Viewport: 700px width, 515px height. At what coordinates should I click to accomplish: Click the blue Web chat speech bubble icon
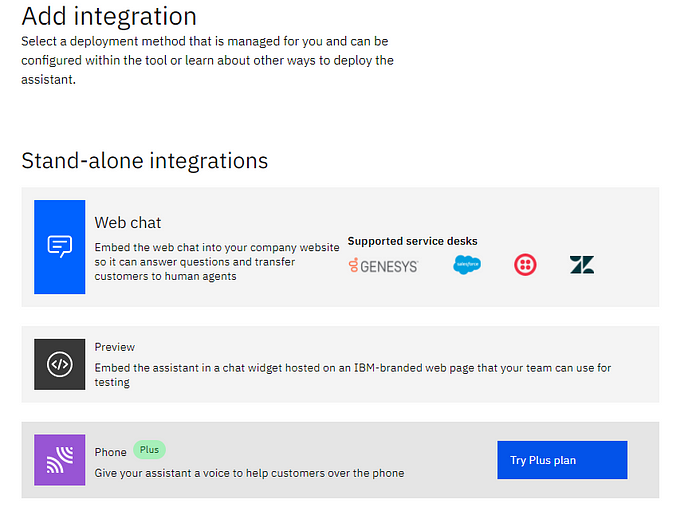click(59, 246)
